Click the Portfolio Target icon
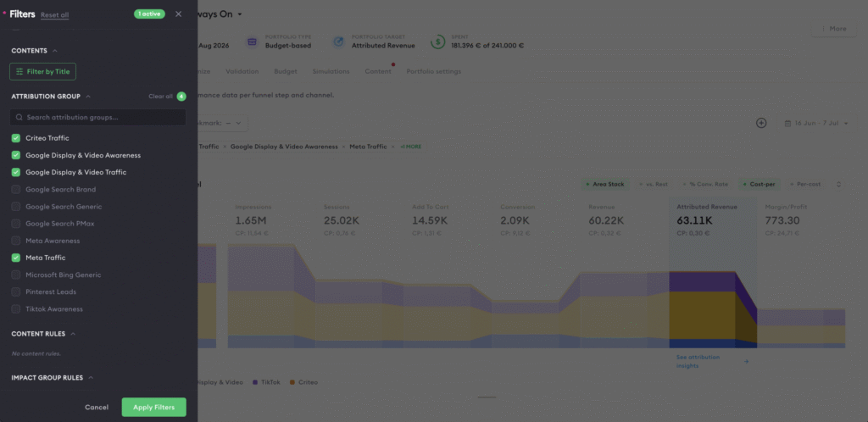Viewport: 868px width, 422px height. click(x=339, y=42)
